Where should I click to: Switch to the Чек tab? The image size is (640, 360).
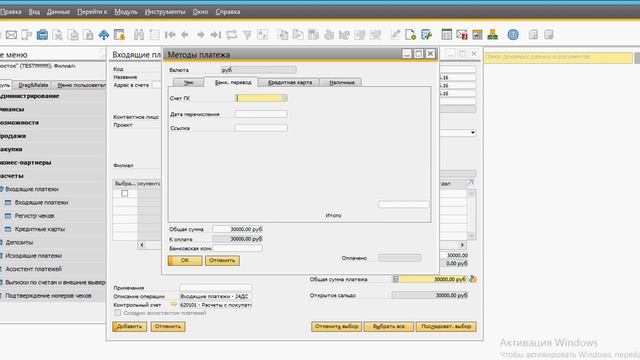[188, 82]
